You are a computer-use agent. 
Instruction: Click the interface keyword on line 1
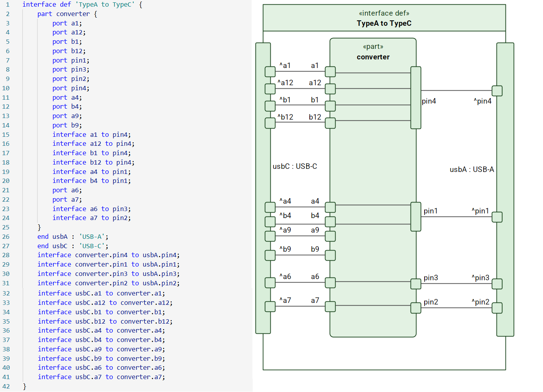(39, 4)
